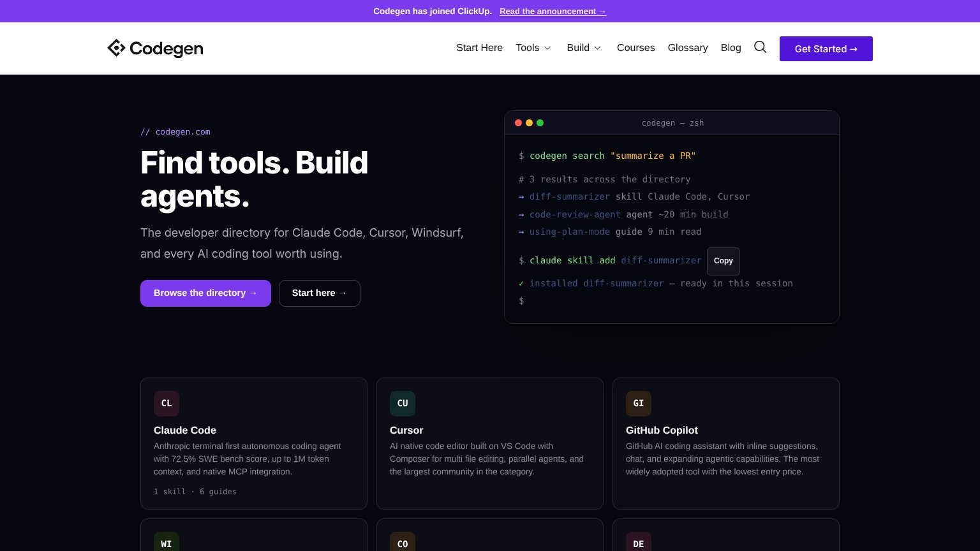Visit the Blog nav link
Screen dimensions: 980x551
[731, 48]
